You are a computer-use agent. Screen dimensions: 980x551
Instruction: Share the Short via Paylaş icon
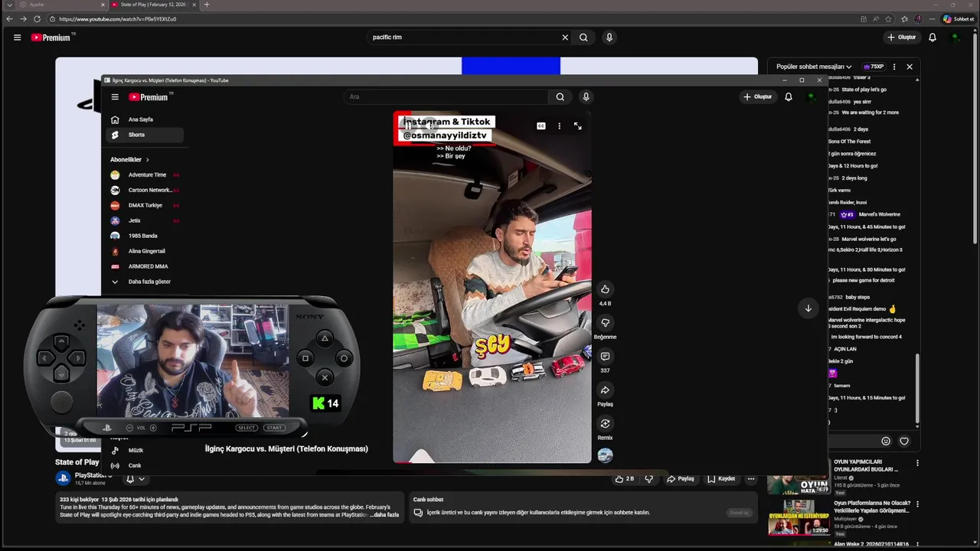click(605, 390)
